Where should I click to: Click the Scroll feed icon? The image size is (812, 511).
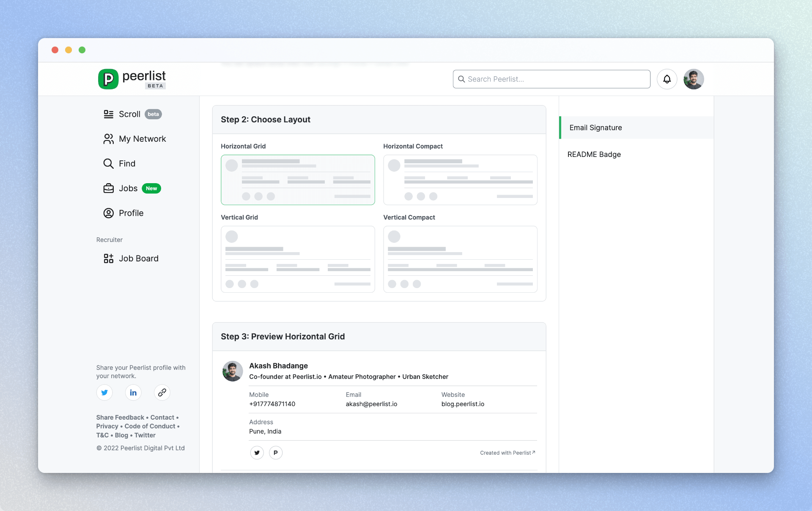tap(109, 114)
